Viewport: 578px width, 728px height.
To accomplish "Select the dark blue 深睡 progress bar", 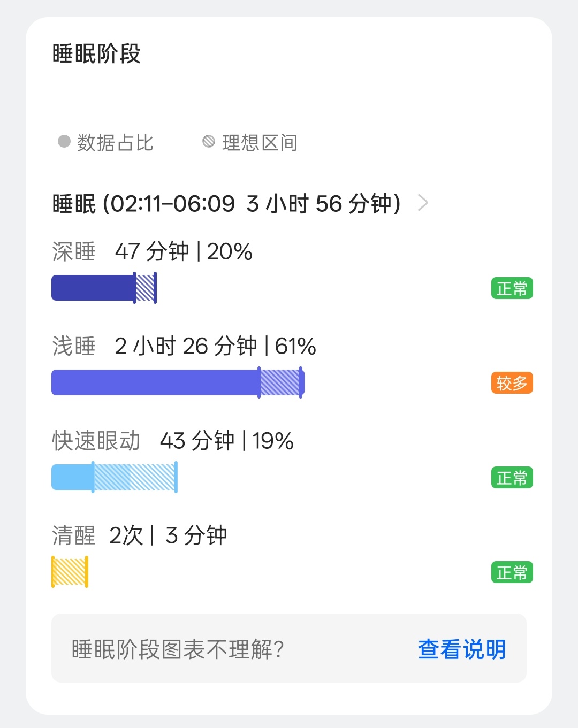I will [104, 288].
